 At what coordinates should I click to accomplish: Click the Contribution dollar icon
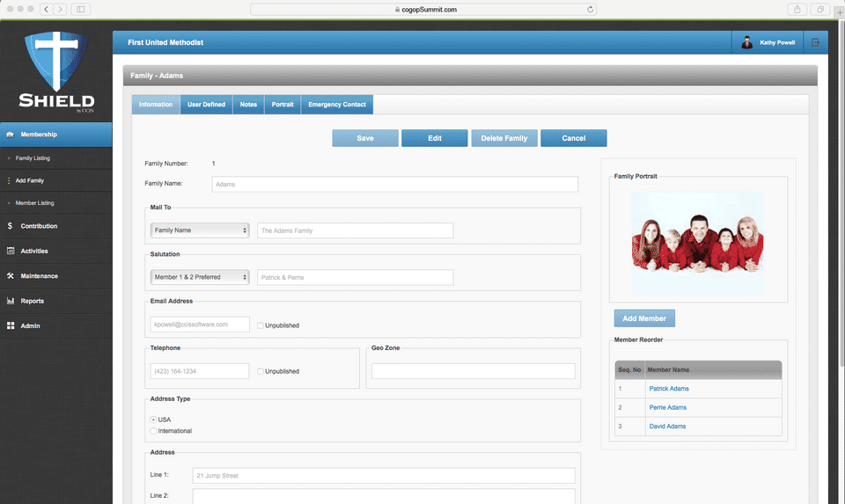11,226
